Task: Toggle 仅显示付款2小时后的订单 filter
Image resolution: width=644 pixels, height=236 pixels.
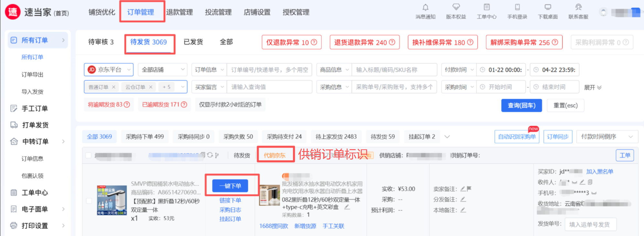Action: point(230,105)
